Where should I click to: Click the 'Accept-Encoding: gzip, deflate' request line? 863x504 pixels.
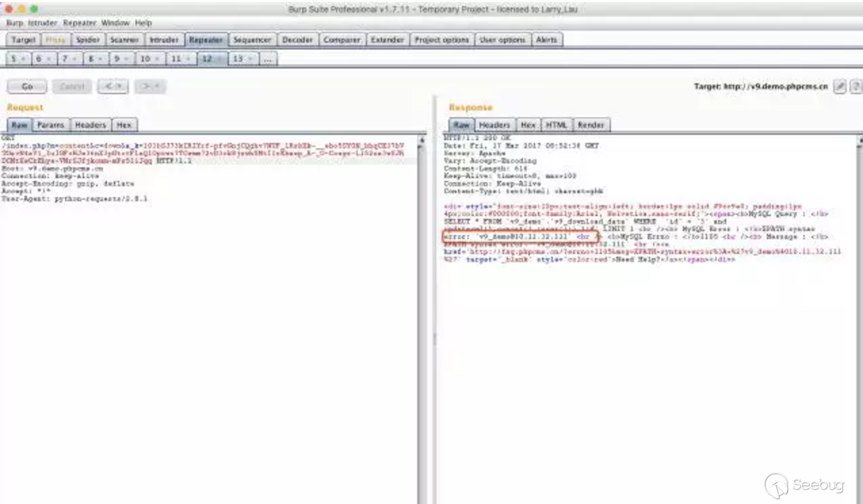(x=68, y=184)
